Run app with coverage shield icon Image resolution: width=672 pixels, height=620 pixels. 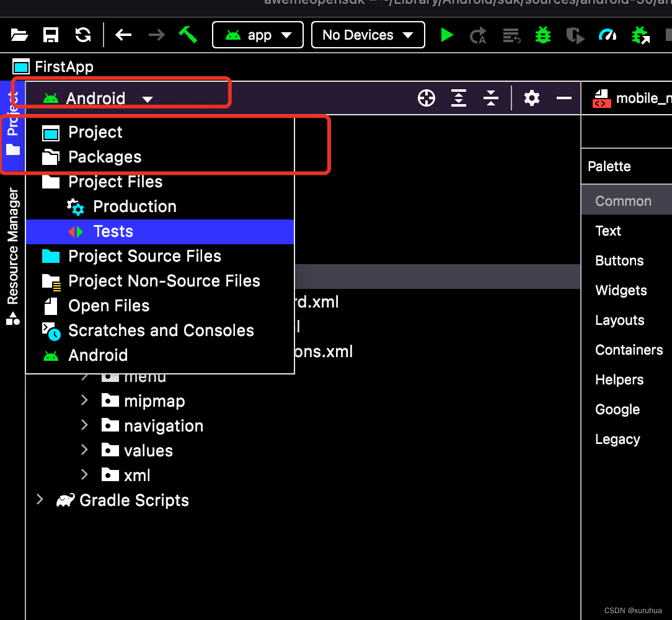tap(575, 35)
